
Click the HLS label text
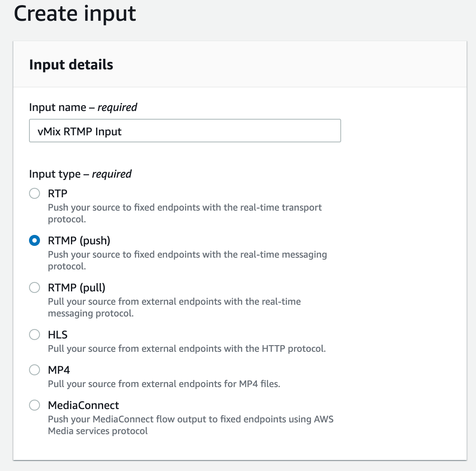coord(57,335)
